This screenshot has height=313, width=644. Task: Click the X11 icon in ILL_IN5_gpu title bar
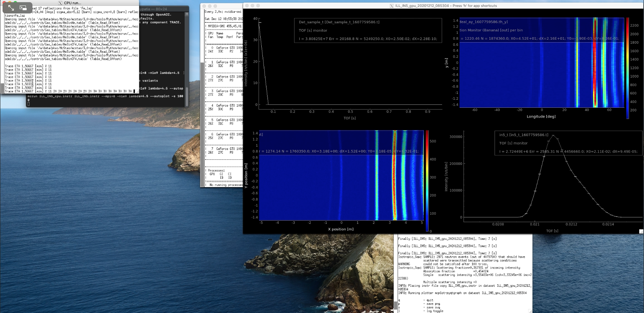point(391,6)
